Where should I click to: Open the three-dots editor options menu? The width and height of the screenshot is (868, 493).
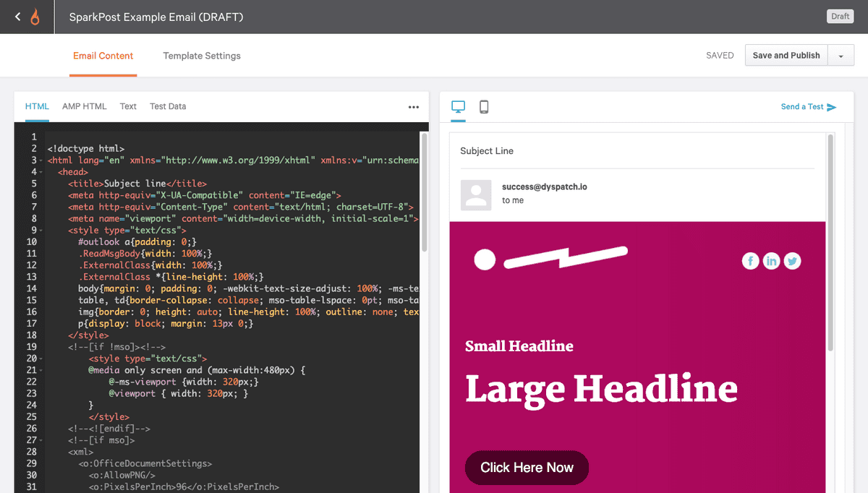tap(414, 107)
